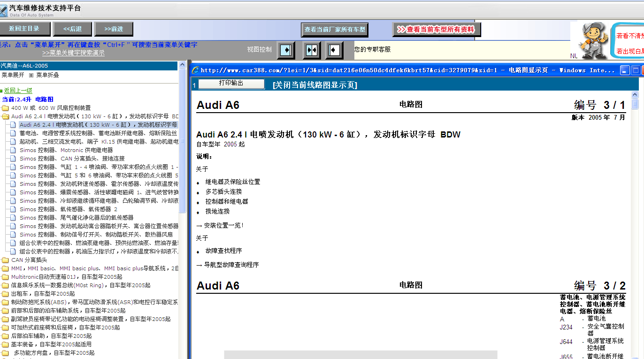644x359 pixels.
Task: Click the split-view view control icon
Action: pos(312,50)
